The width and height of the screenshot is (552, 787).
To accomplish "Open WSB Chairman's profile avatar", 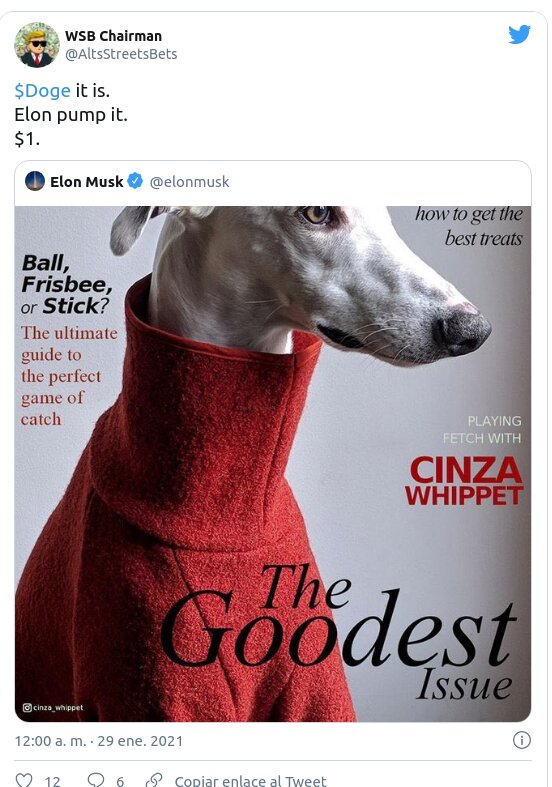I will [36, 45].
